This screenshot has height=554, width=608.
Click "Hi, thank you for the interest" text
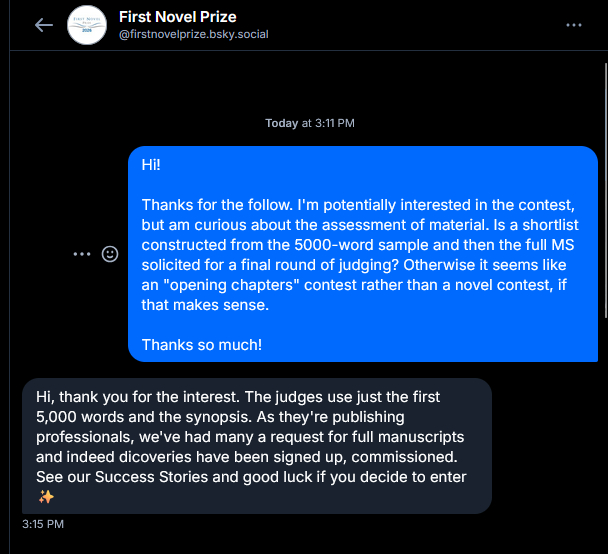pyautogui.click(x=137, y=397)
